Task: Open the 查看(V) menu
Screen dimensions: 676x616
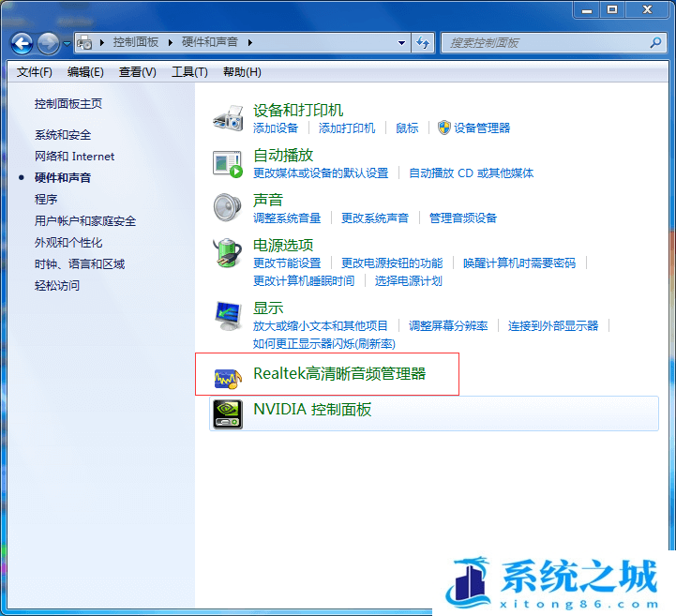Action: 137,72
